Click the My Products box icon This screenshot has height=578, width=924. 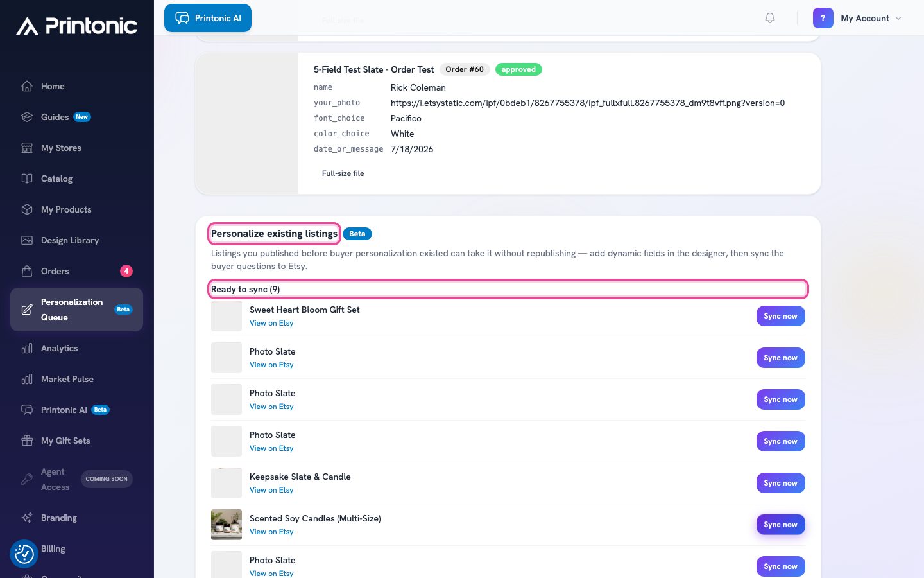click(27, 209)
